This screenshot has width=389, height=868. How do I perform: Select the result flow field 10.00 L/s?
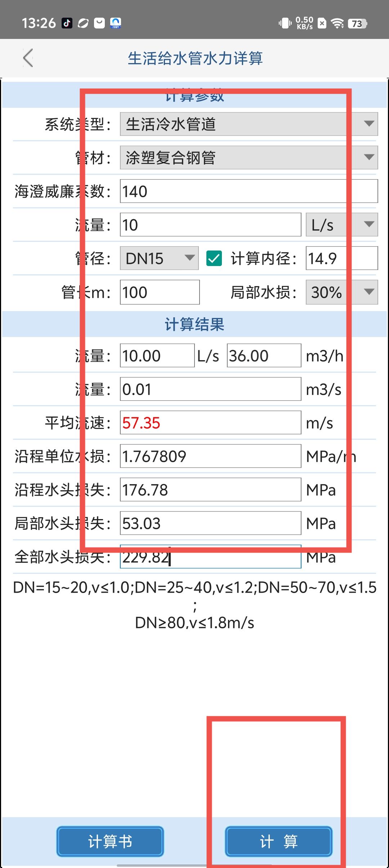pos(157,355)
